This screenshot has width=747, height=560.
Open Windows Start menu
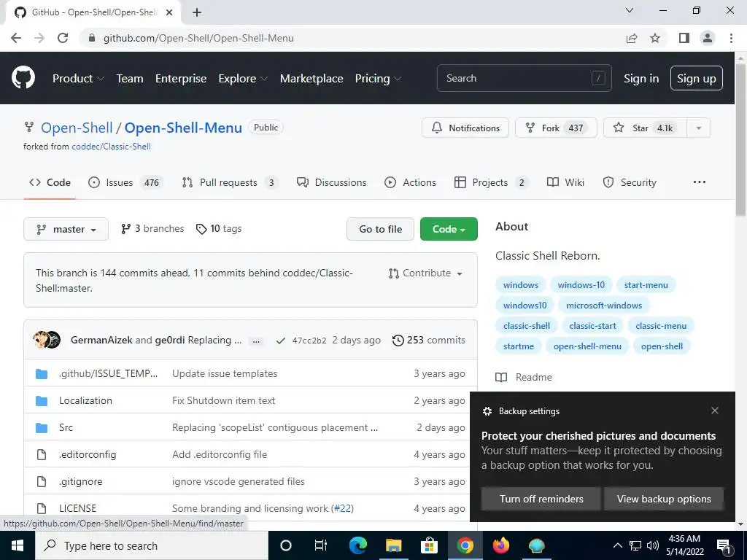(18, 545)
